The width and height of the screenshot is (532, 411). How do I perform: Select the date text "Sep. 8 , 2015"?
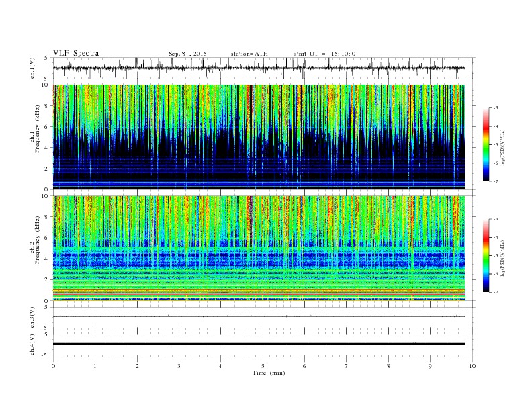[x=187, y=54]
